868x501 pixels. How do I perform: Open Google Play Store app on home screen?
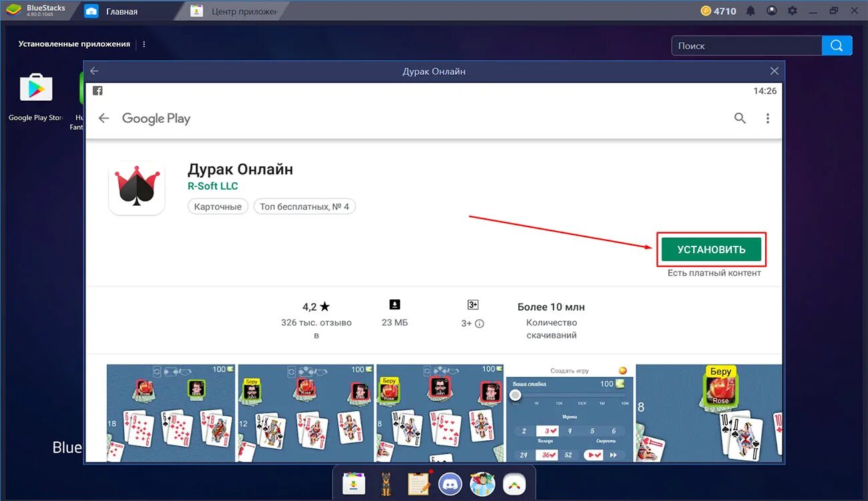click(36, 88)
